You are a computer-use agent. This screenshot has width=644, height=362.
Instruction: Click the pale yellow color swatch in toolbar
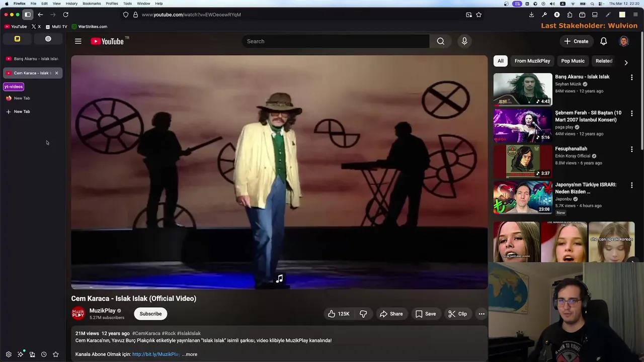(x=622, y=15)
